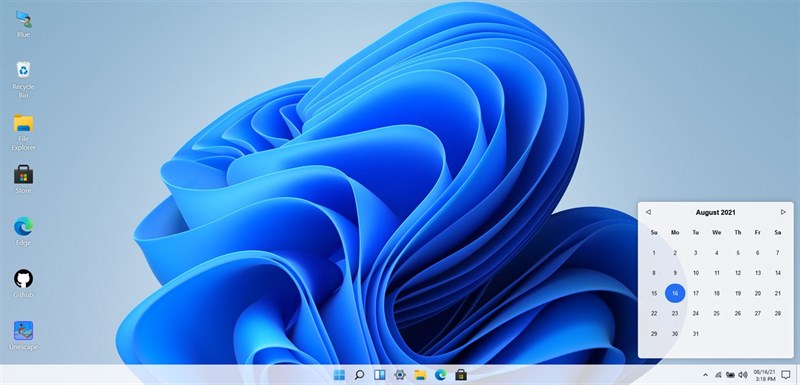The image size is (800, 385).
Task: Click the Wi-Fi network tray icon
Action: coord(718,375)
